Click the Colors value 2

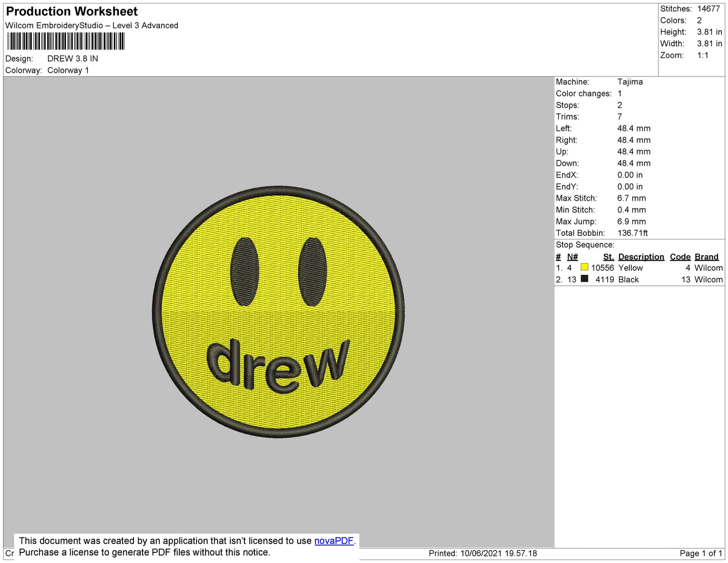tap(699, 20)
